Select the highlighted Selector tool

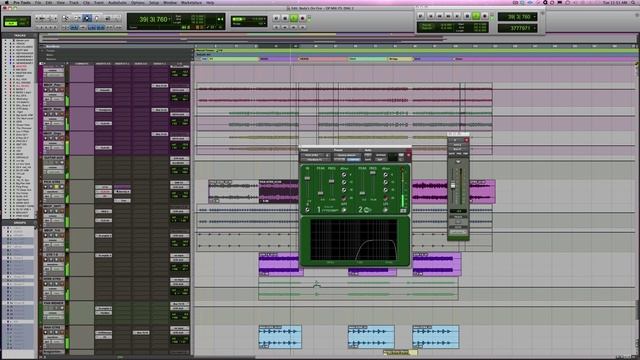(x=87, y=18)
